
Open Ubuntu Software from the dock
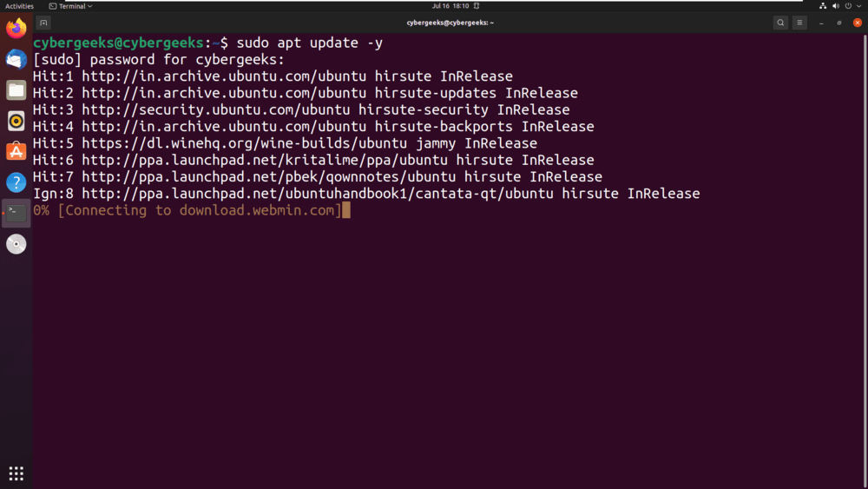16,151
